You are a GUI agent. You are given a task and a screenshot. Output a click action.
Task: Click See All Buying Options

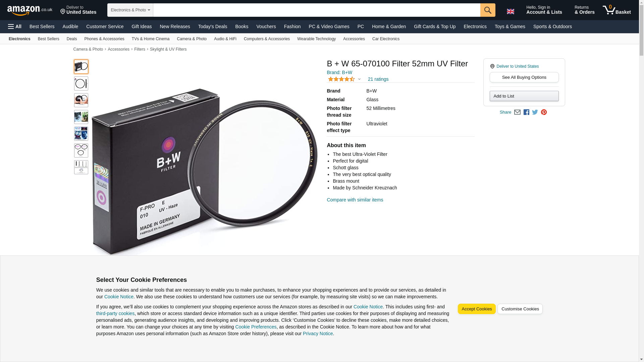coord(524,77)
